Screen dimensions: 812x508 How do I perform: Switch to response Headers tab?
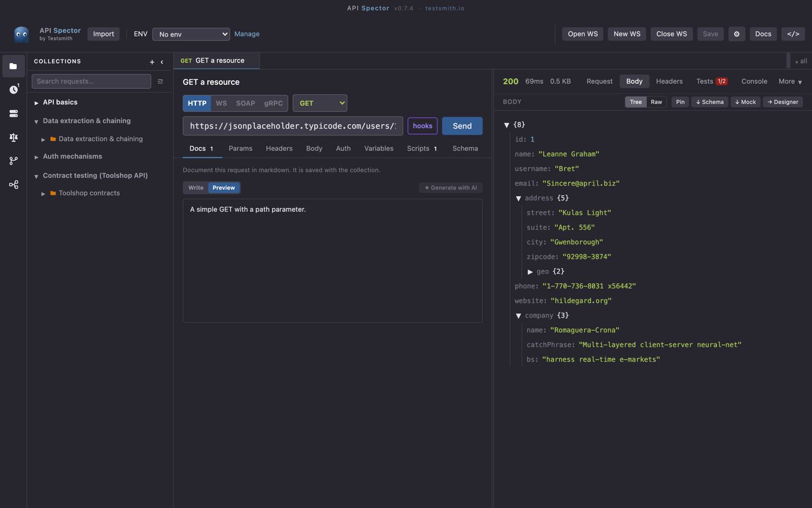(x=669, y=81)
